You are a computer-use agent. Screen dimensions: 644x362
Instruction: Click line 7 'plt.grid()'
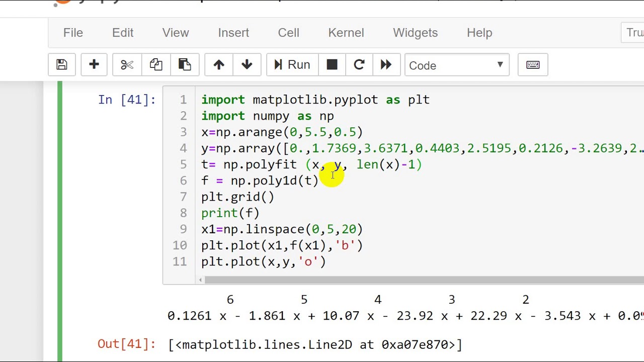point(238,197)
